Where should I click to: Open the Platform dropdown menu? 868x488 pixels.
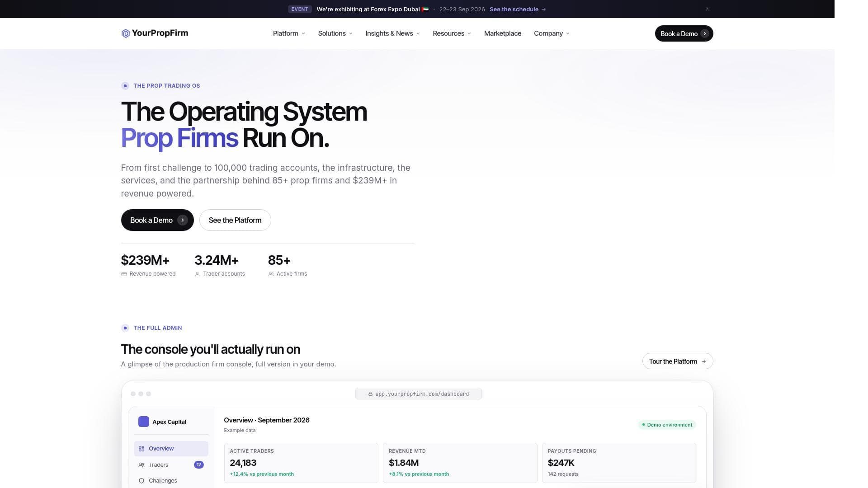click(289, 33)
